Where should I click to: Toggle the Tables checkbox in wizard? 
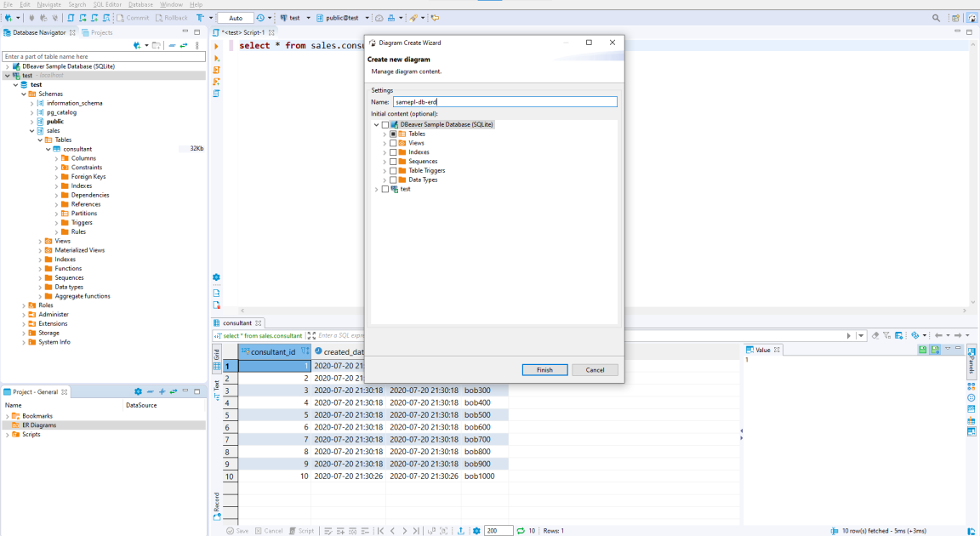pyautogui.click(x=393, y=134)
